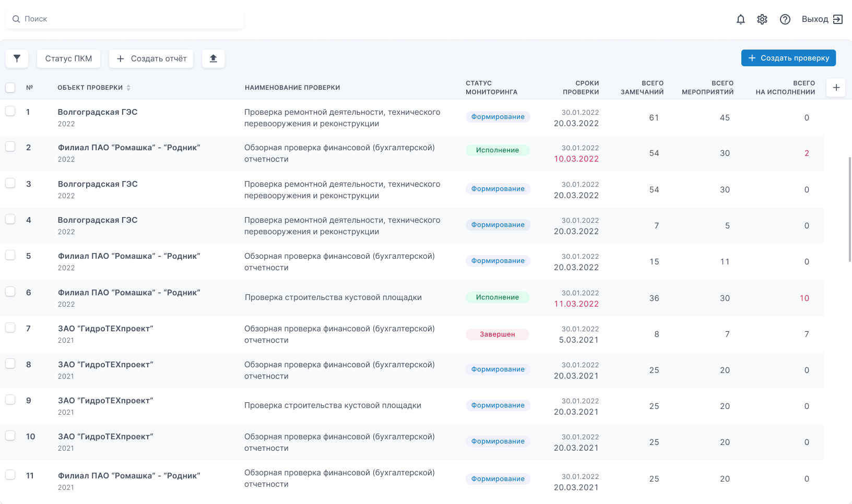Click the Выход logout icon
This screenshot has height=504, width=852.
coord(837,19)
